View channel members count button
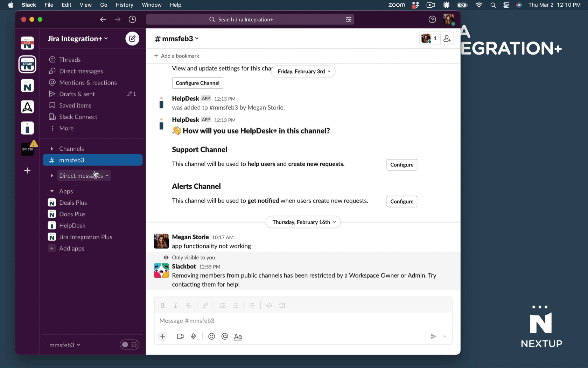Image resolution: width=588 pixels, height=368 pixels. tap(429, 39)
